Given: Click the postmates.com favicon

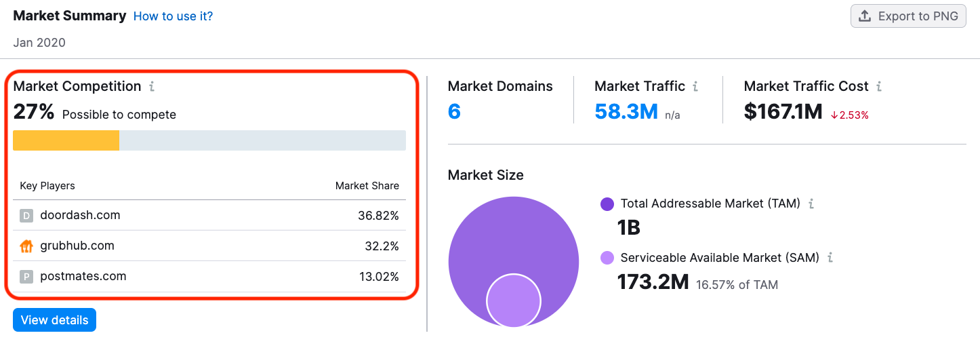Looking at the screenshot, I should (x=26, y=277).
